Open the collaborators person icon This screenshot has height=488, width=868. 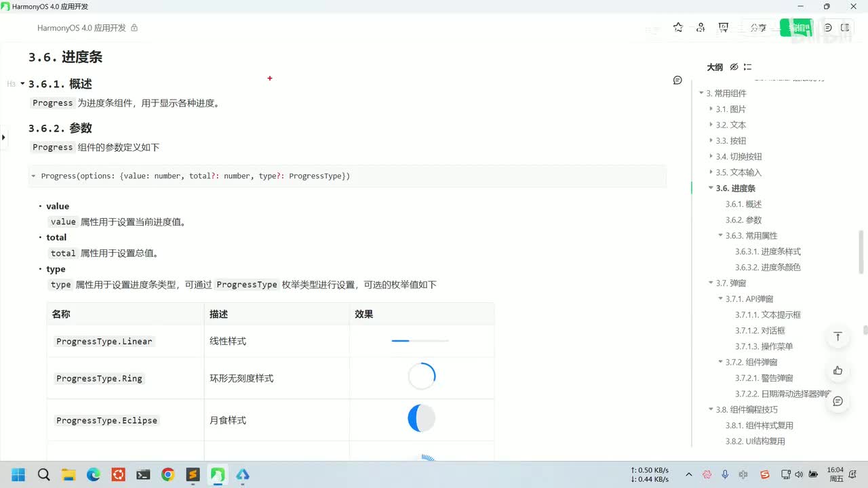[701, 28]
